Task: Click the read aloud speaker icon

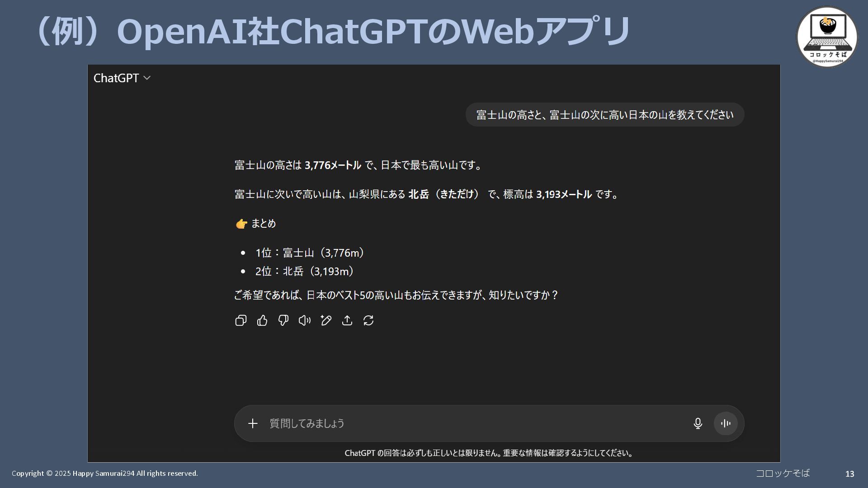Action: (304, 320)
